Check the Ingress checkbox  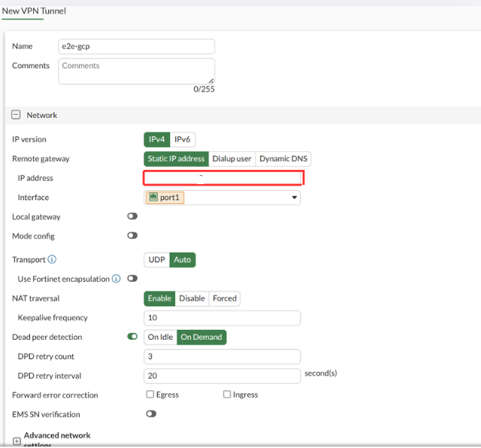(x=227, y=395)
